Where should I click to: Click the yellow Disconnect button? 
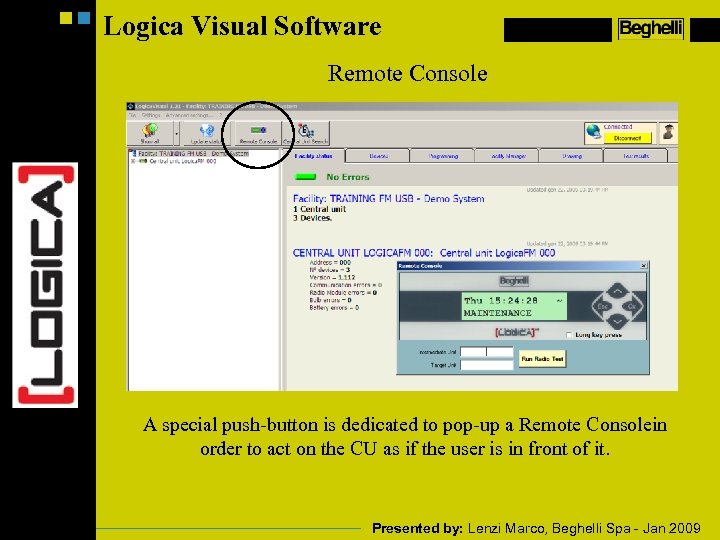[627, 138]
